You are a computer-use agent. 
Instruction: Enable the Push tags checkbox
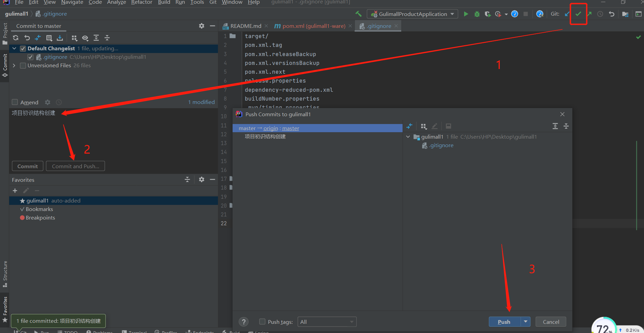point(262,321)
